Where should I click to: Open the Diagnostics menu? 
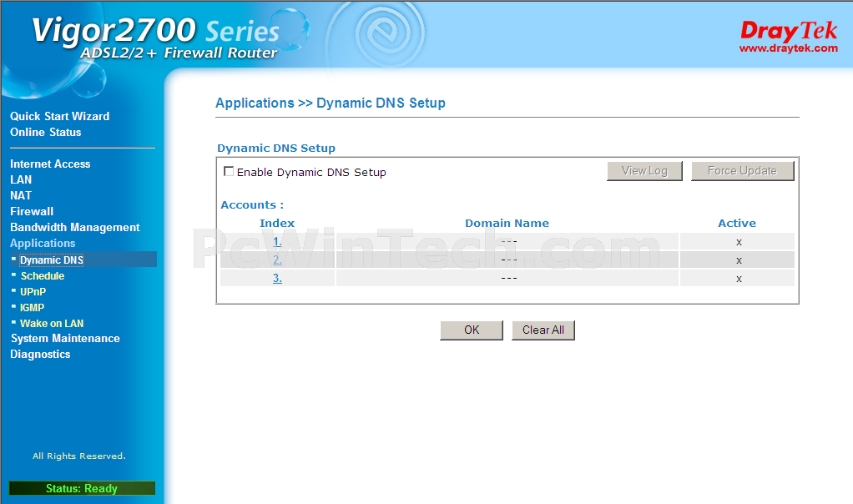40,355
